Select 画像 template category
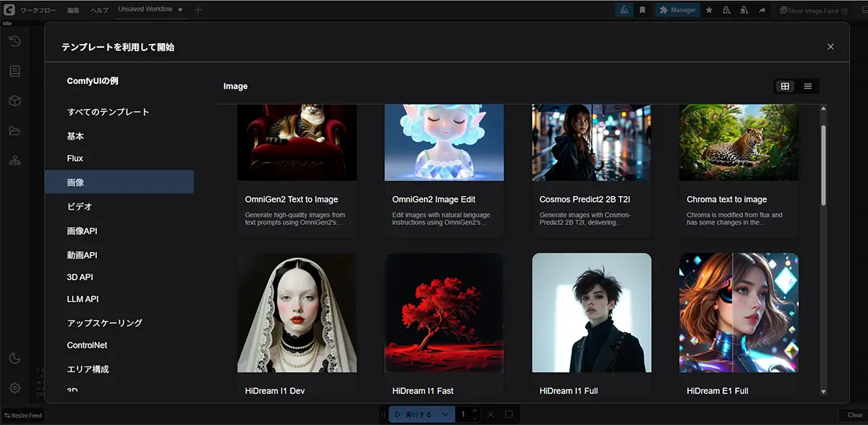868x425 pixels. coord(119,182)
